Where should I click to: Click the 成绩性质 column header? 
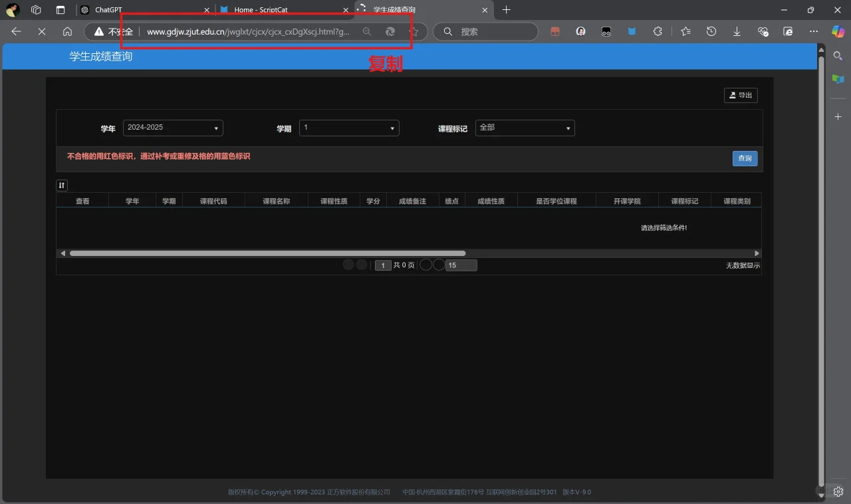pyautogui.click(x=491, y=201)
